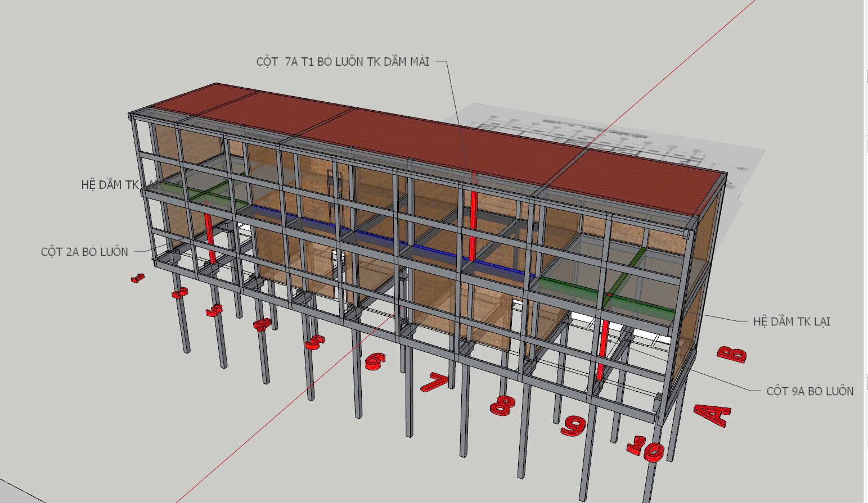Image resolution: width=868 pixels, height=503 pixels.
Task: Select red axis number 5
Action: [x=315, y=342]
